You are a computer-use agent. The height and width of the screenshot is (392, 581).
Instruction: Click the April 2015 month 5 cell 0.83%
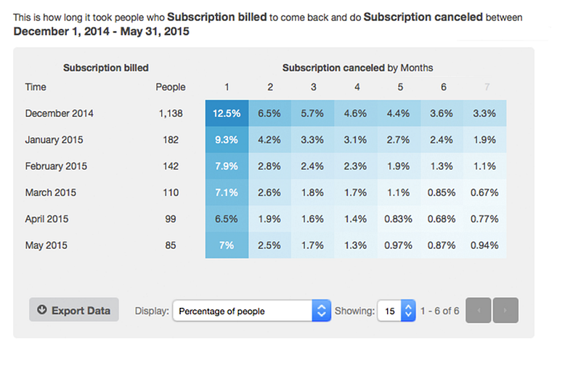(399, 219)
